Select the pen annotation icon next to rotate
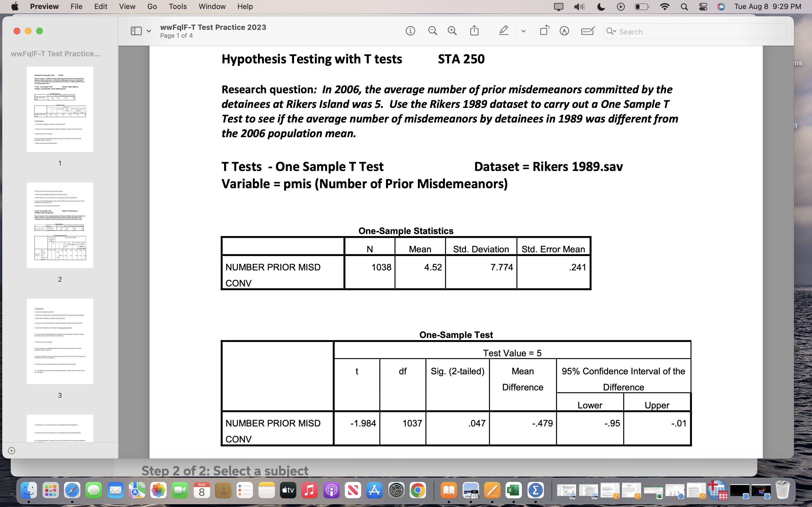This screenshot has width=812, height=507. [564, 30]
